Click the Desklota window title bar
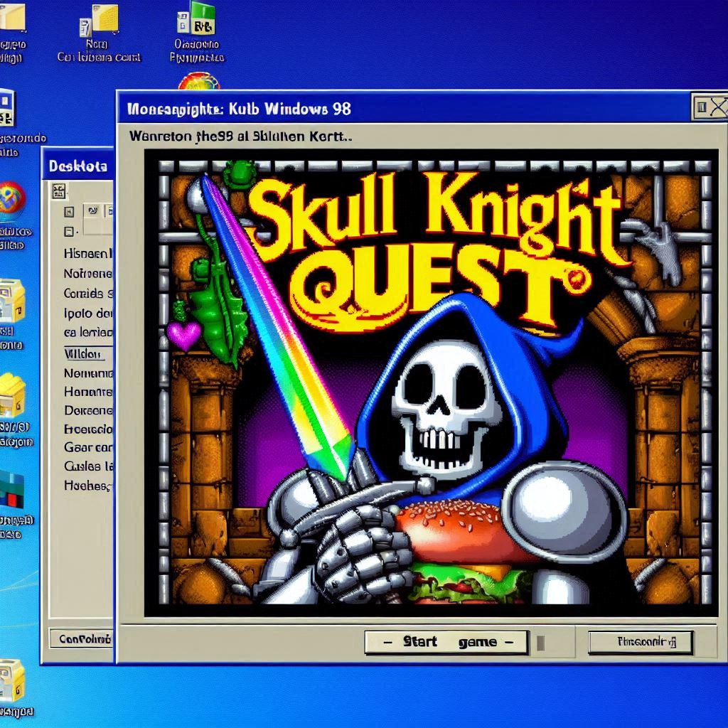The height and width of the screenshot is (728, 728). 78,165
